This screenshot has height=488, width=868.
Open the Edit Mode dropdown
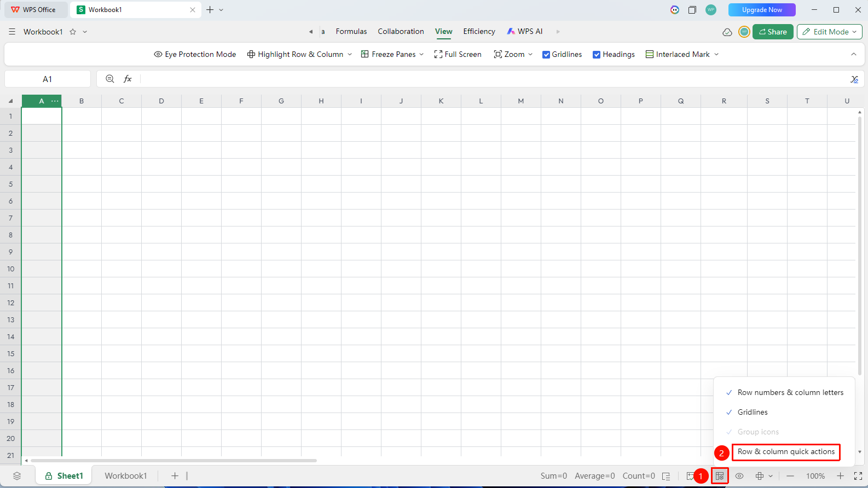point(830,32)
